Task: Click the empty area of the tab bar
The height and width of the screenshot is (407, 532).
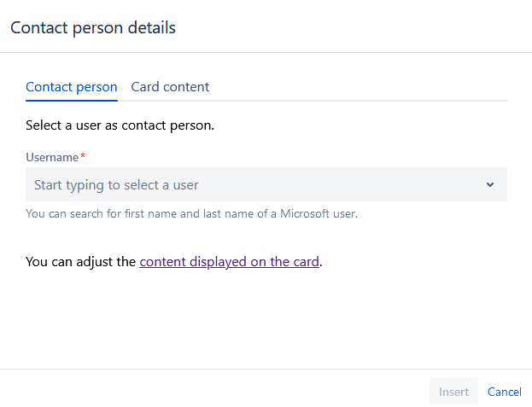Action: tap(359, 87)
